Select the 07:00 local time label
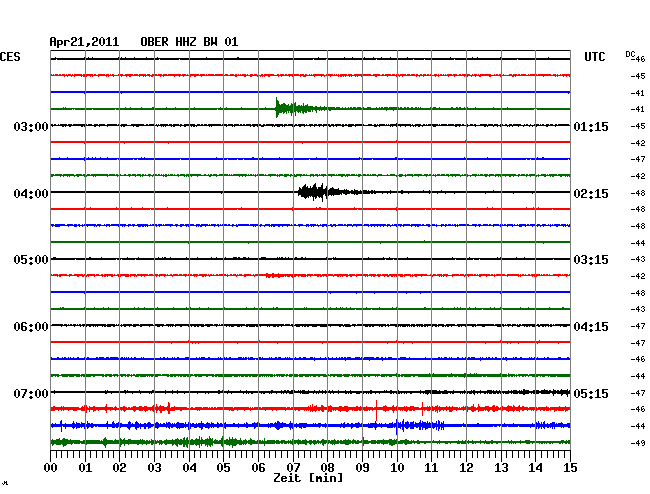This screenshot has width=650, height=494. tap(31, 393)
